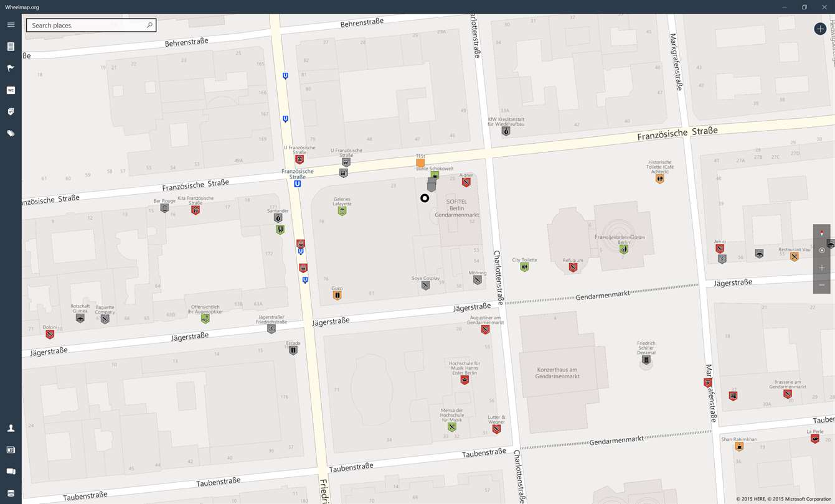Reset map orientation with compass control
The width and height of the screenshot is (835, 504).
point(822,233)
